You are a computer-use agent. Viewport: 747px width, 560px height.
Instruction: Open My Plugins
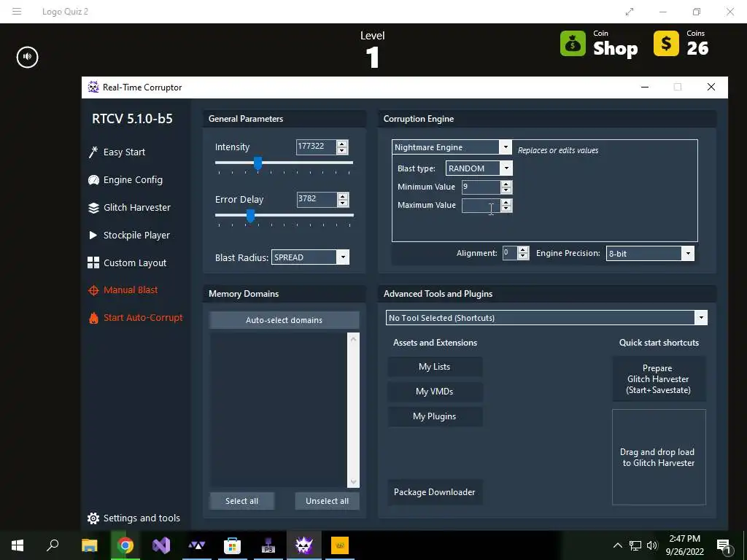435,416
